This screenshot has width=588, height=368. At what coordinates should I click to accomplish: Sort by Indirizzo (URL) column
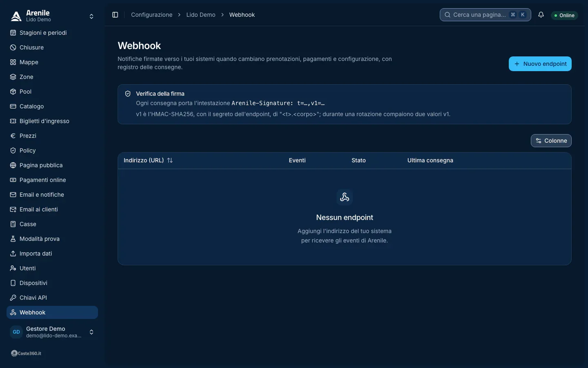[148, 160]
